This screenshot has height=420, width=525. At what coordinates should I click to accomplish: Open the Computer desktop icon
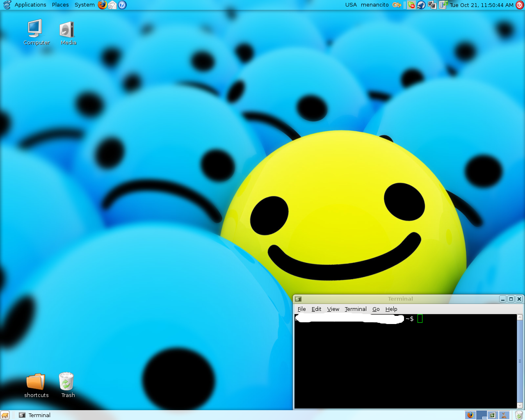tap(36, 32)
